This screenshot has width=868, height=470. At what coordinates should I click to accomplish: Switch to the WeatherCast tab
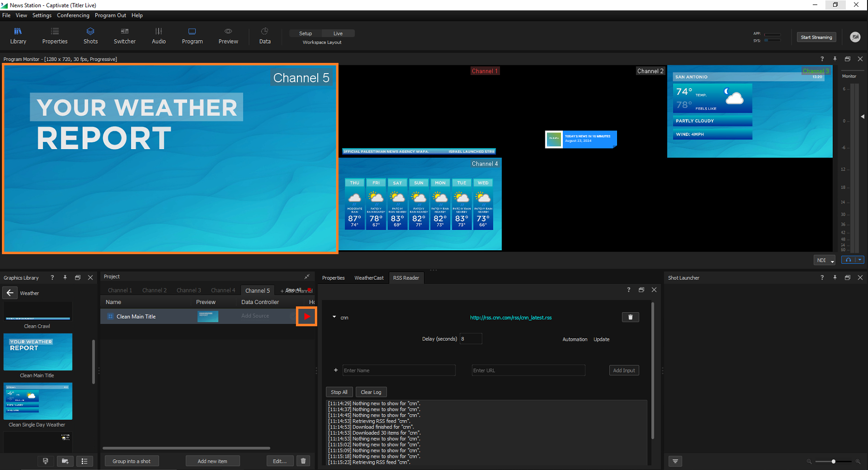(368, 278)
